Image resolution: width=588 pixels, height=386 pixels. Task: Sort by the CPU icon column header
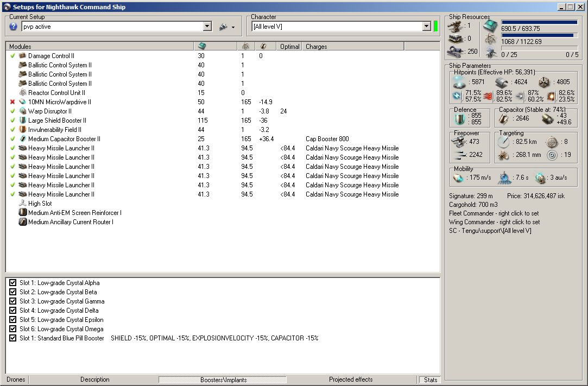[x=216, y=46]
